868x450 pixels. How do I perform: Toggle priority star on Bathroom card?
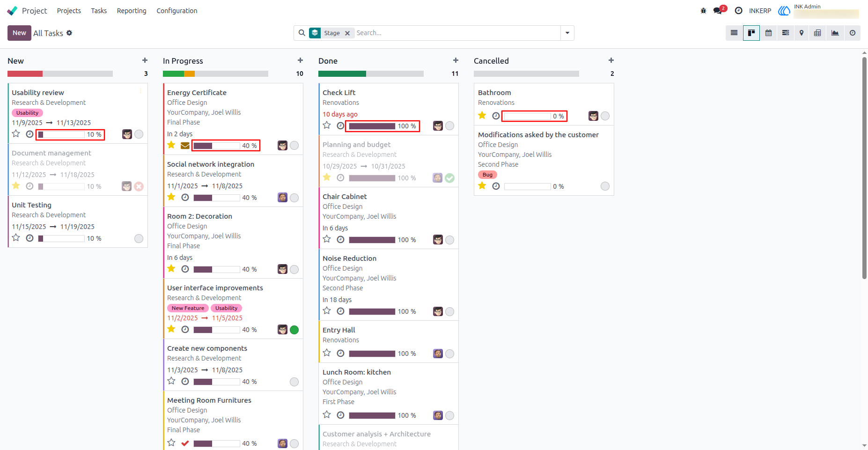pyautogui.click(x=482, y=115)
